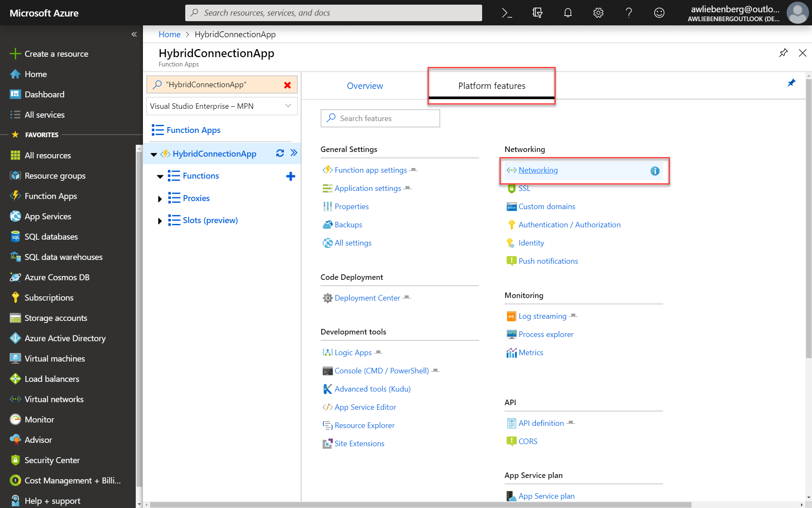Open SQL databases in the sidebar
Screen dimensions: 812x508
point(51,237)
